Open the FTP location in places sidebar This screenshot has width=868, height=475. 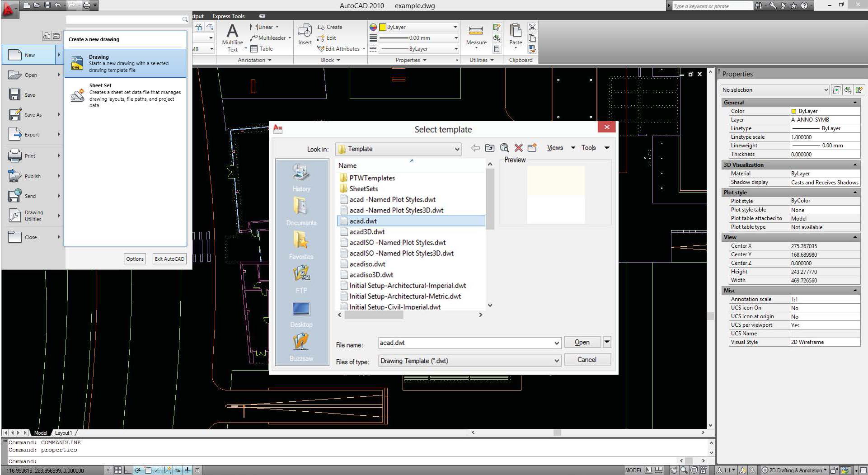(301, 279)
